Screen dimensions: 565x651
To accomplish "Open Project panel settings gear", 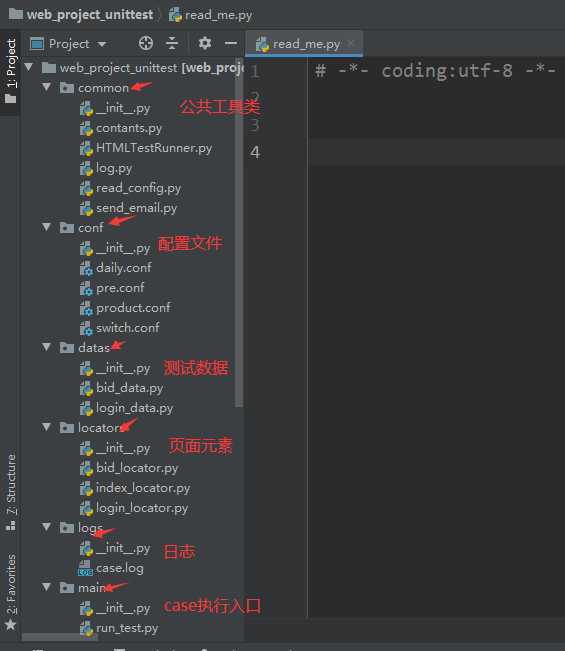I will click(x=205, y=43).
